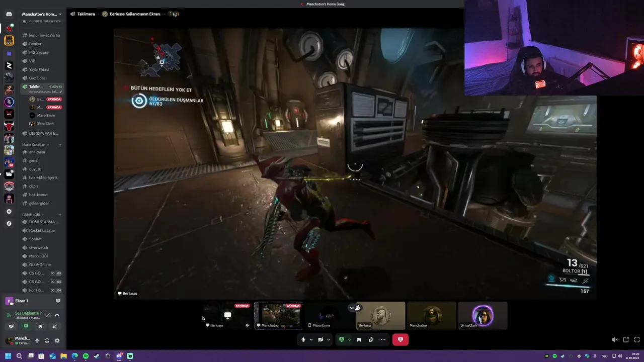Toggle the microphone in the bottom user panel

click(37, 340)
